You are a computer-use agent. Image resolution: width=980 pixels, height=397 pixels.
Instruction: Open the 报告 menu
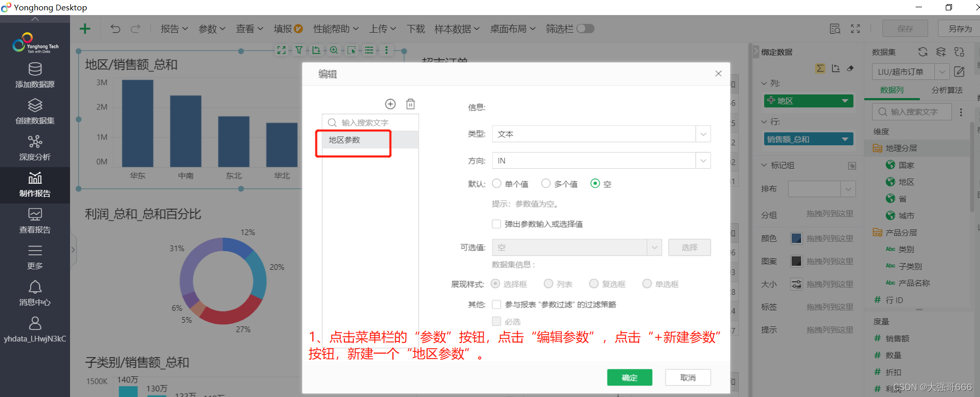(x=174, y=29)
